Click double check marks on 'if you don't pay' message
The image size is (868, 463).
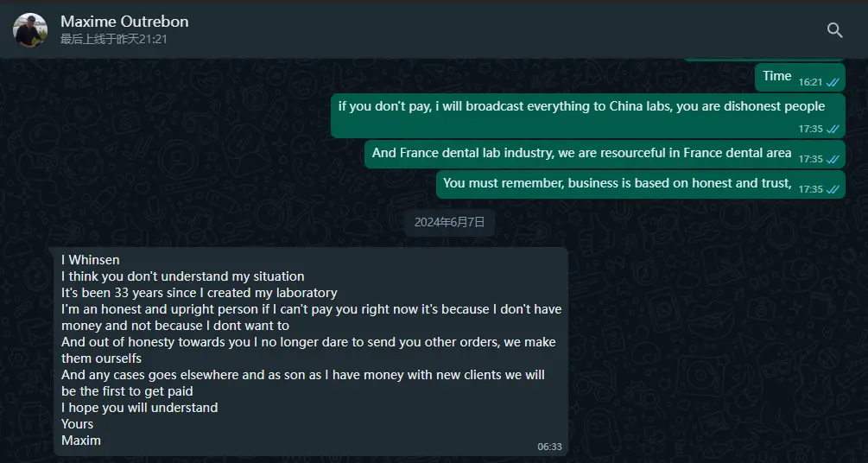(833, 129)
